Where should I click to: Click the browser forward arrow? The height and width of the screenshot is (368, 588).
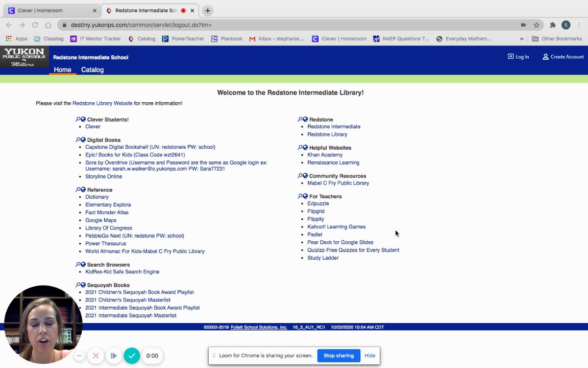click(22, 25)
